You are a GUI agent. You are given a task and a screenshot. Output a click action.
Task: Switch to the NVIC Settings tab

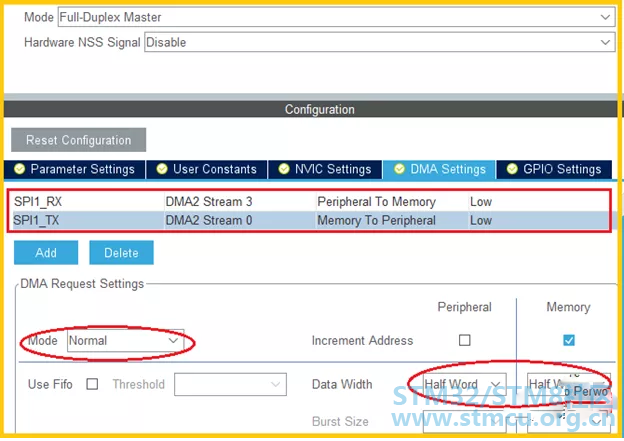325,170
